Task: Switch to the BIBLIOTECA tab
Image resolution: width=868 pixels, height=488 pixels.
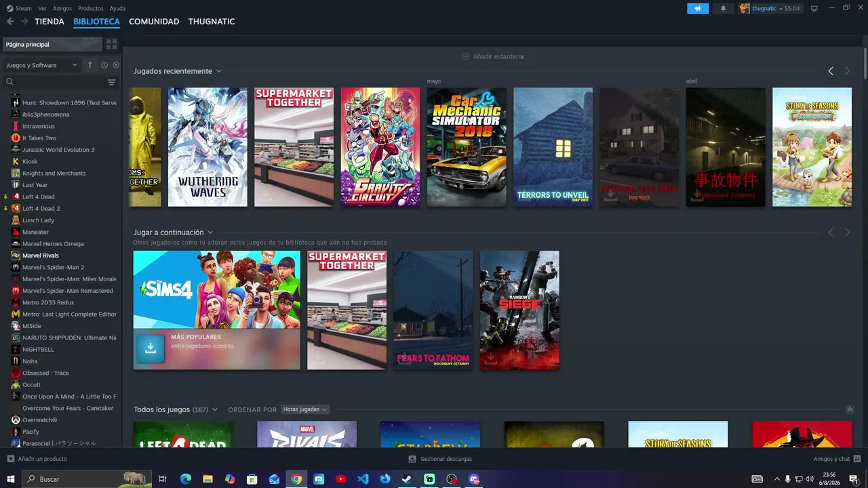Action: [x=96, y=22]
